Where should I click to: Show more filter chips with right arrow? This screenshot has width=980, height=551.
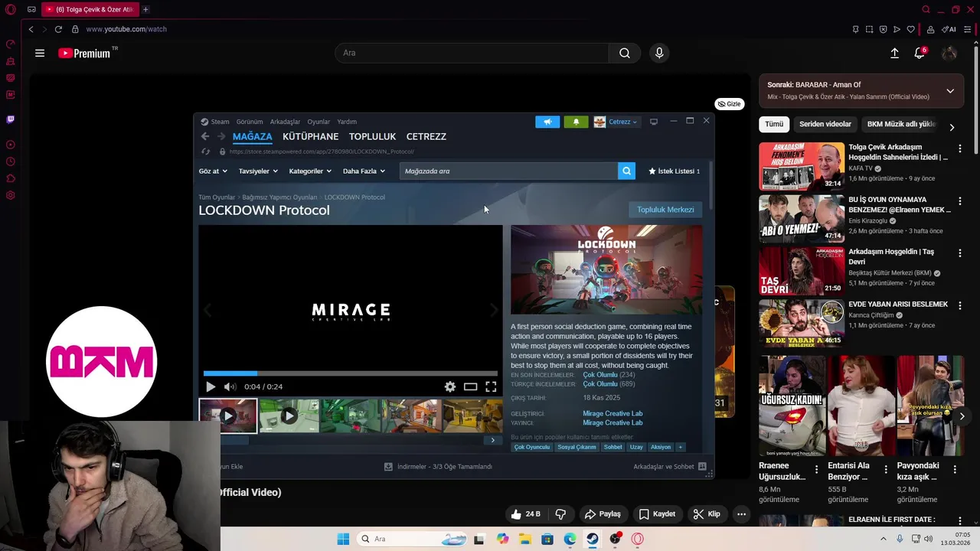(x=952, y=127)
